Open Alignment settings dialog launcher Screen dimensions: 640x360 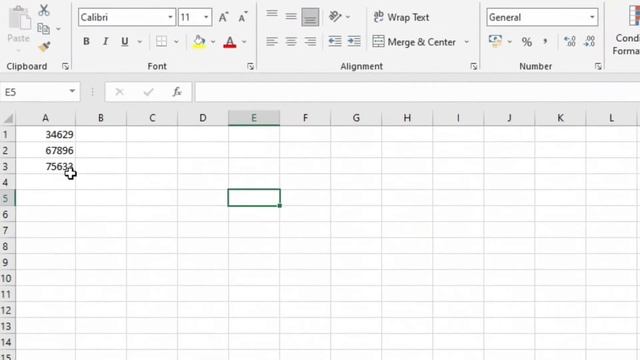(473, 66)
